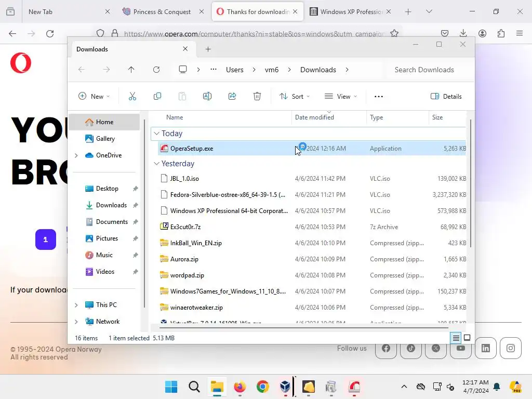
Task: Toggle the Details pane button
Action: 446,96
